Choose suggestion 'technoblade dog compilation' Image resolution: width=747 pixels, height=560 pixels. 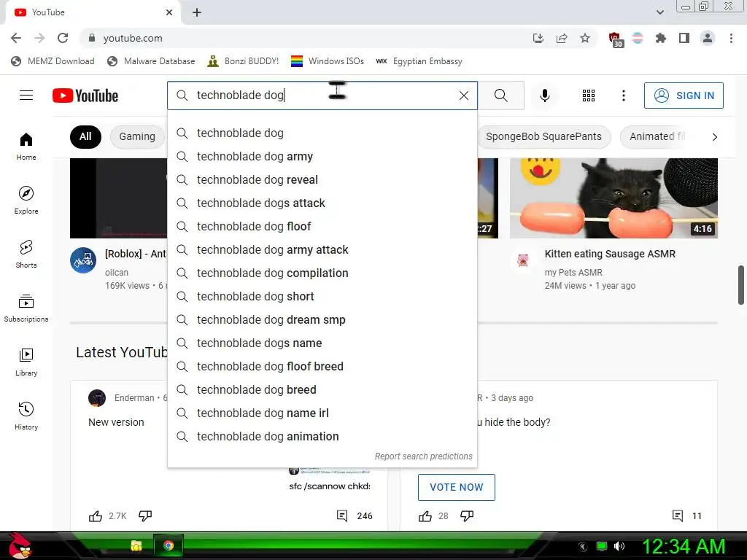tap(322, 273)
